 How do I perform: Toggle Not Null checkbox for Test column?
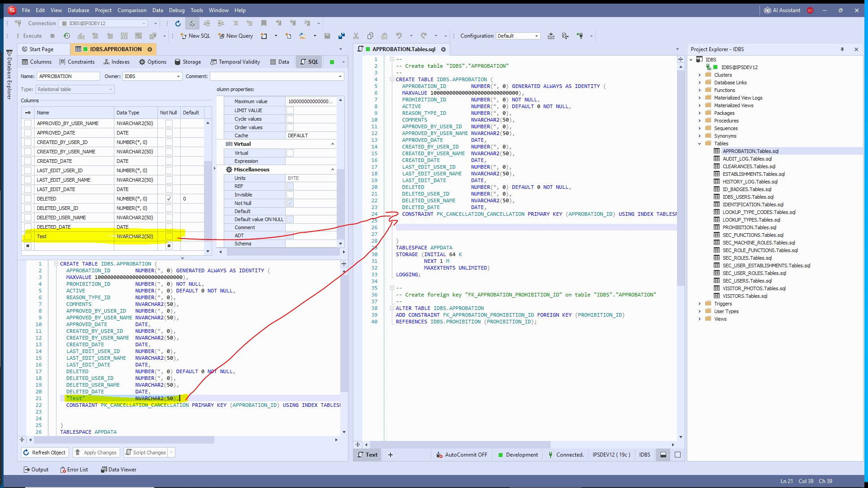click(169, 236)
